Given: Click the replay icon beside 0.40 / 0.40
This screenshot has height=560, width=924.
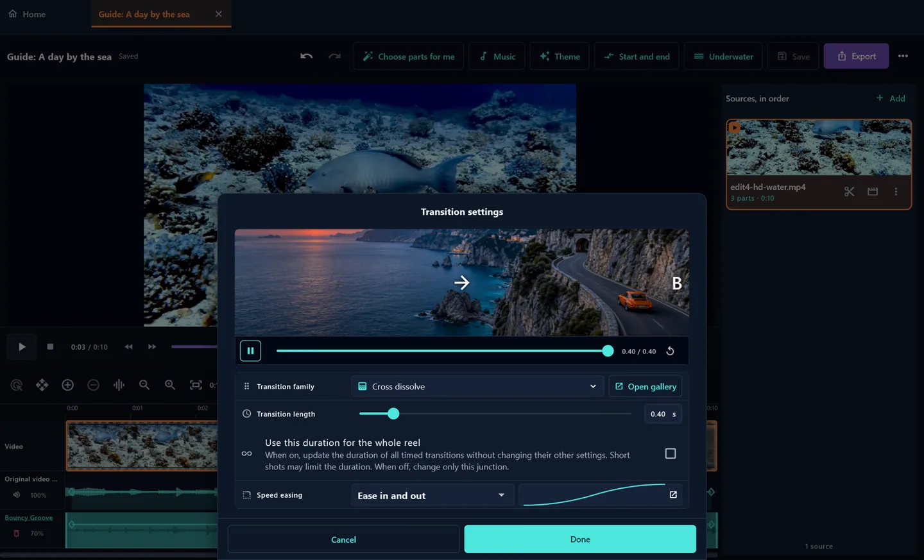Looking at the screenshot, I should tap(670, 351).
